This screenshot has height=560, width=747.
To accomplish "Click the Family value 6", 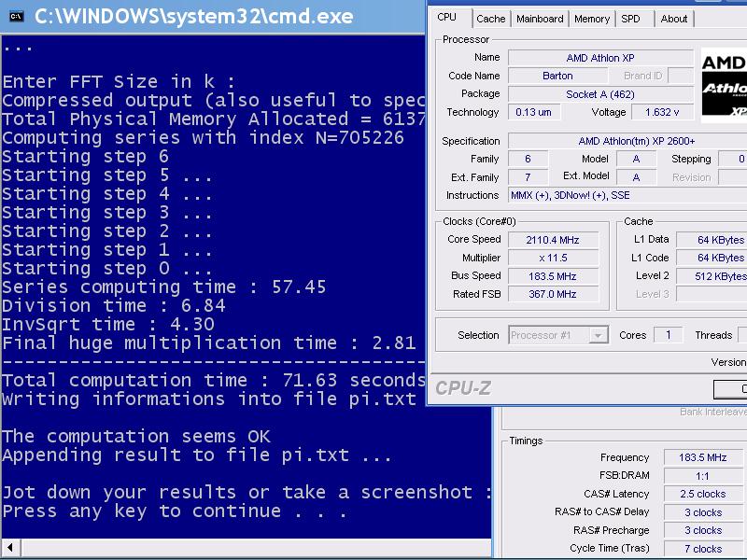I will (528, 159).
